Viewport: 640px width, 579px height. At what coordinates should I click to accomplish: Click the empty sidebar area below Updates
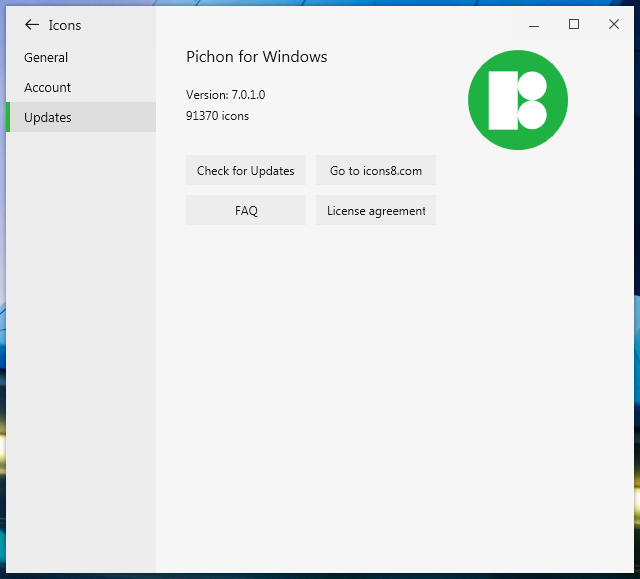point(80,350)
